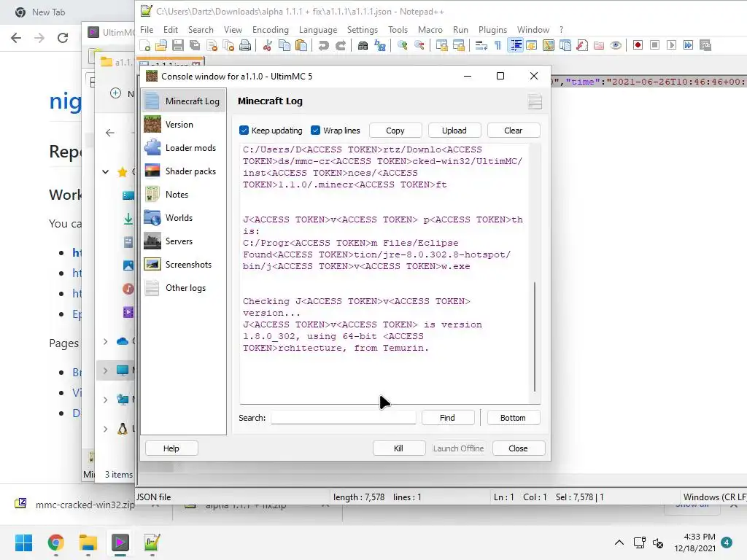
Task: Click the New file icon in Notepad++ toolbar
Action: 145,45
